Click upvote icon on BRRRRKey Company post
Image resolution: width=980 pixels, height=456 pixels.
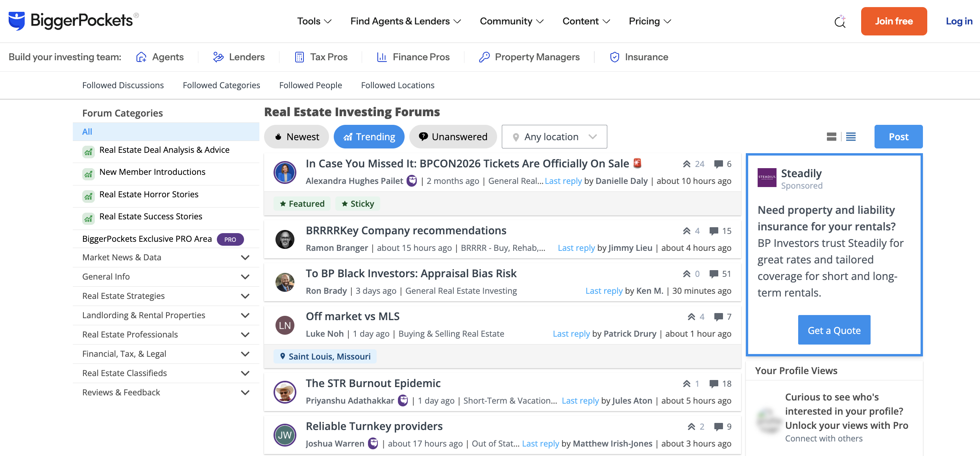[687, 231]
